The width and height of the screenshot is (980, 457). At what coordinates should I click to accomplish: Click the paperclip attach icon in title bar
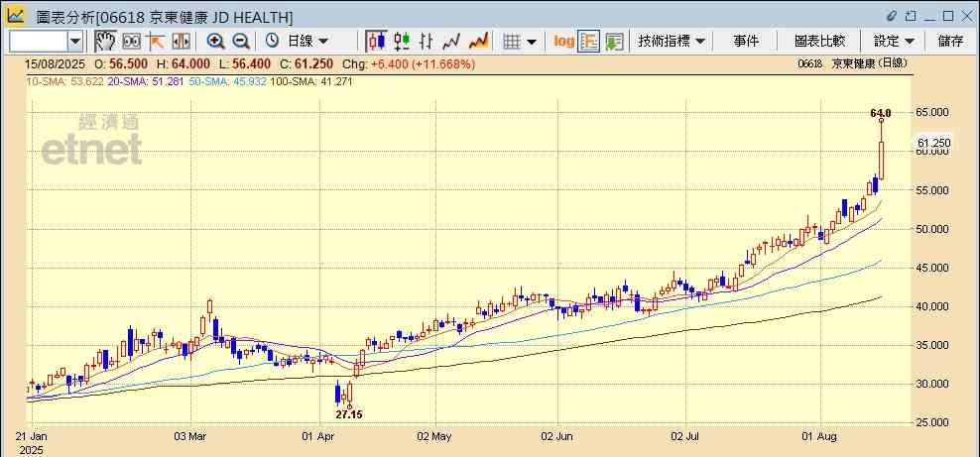tap(892, 16)
